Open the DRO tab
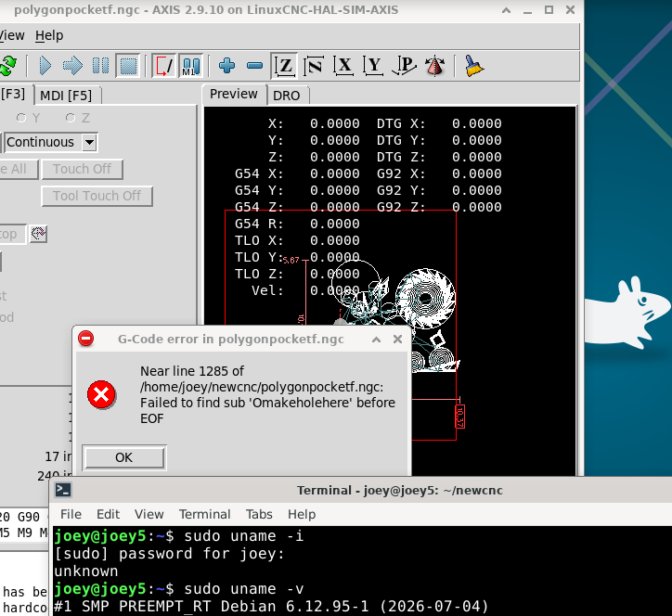The width and height of the screenshot is (672, 616). pos(287,96)
